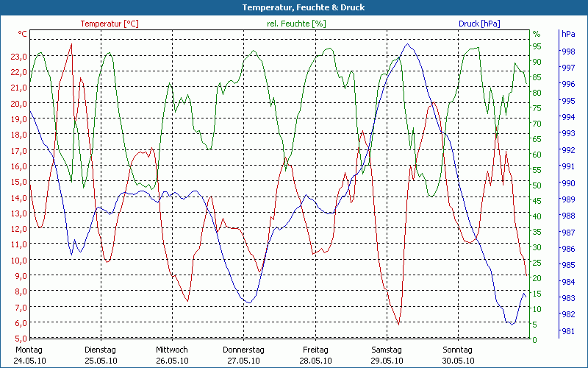Click the '20,0' temperature axis value
Viewport: 588px width, 368px height.
tap(19, 103)
